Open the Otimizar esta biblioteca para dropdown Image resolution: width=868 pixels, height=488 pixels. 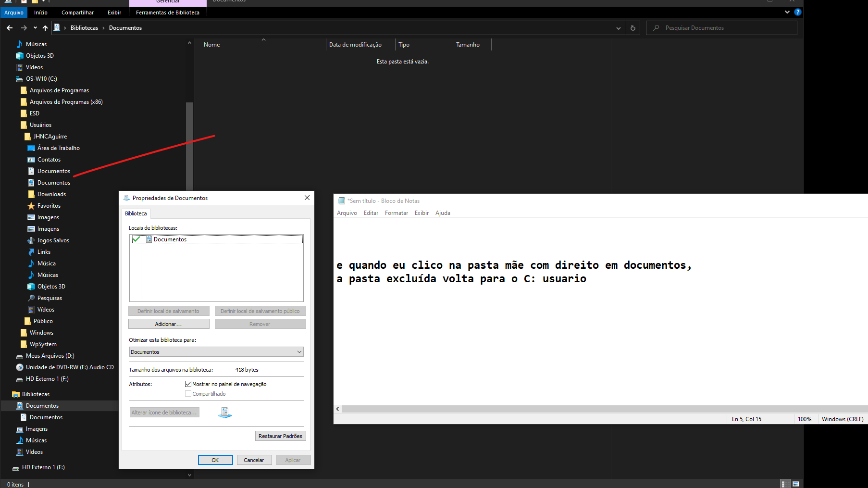click(216, 352)
